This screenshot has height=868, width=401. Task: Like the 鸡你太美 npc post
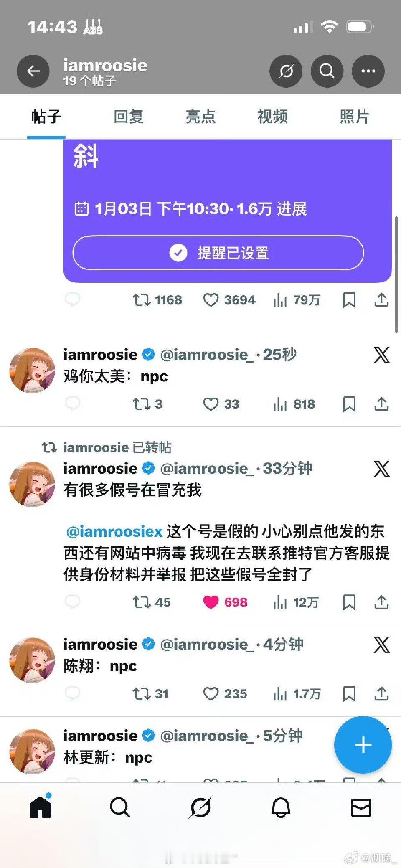211,404
